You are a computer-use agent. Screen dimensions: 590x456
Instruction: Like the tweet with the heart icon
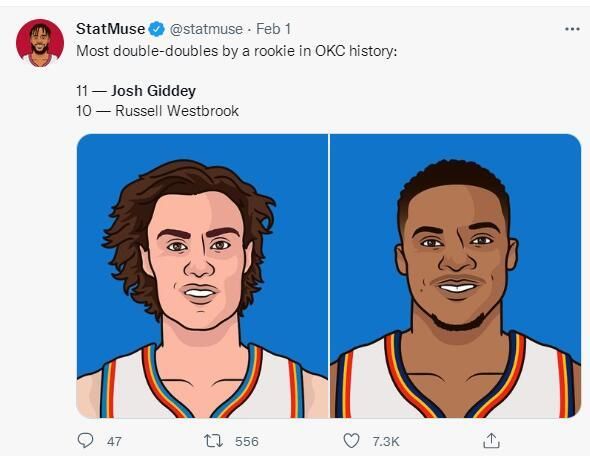coord(351,441)
